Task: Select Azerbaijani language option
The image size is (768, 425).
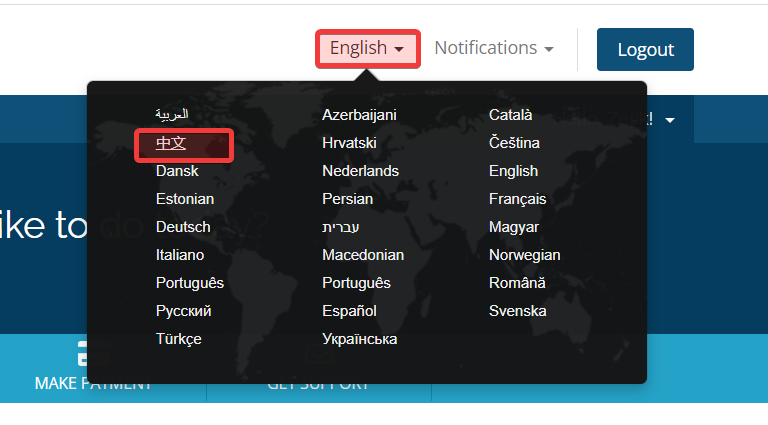Action: coord(359,115)
